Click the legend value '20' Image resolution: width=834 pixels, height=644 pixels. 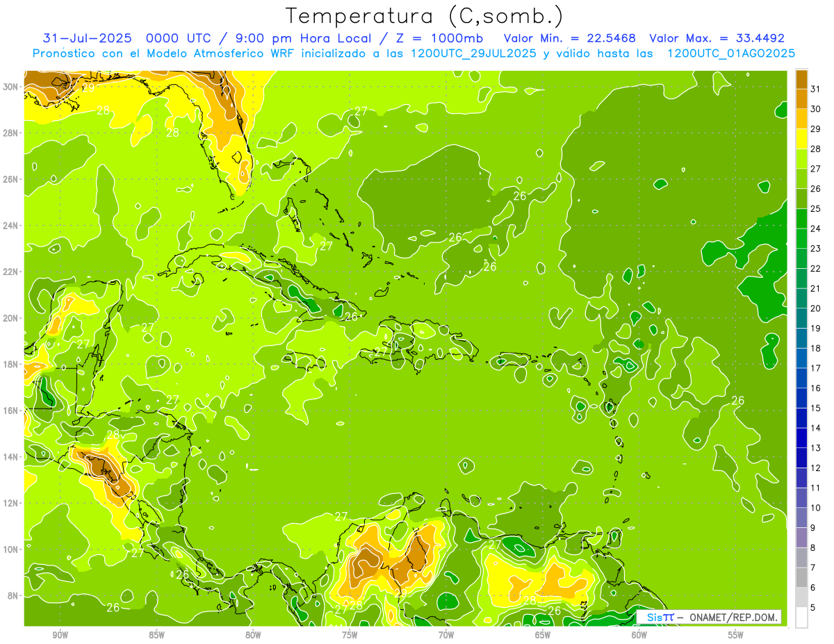pyautogui.click(x=815, y=308)
